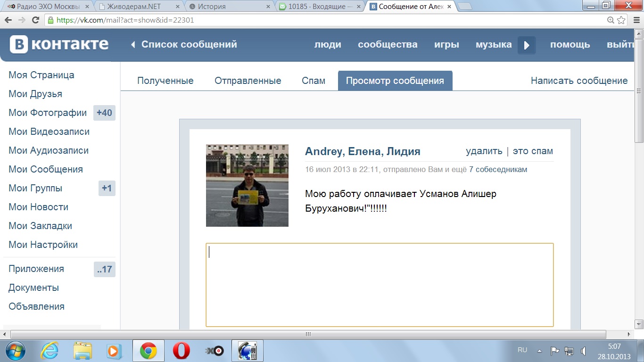Image resolution: width=644 pixels, height=362 pixels.
Task: Click the browser address bar URL
Action: coord(125,20)
